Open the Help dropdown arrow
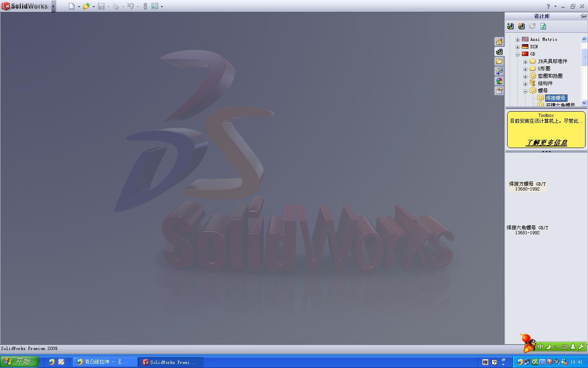The width and height of the screenshot is (588, 368). tap(555, 7)
